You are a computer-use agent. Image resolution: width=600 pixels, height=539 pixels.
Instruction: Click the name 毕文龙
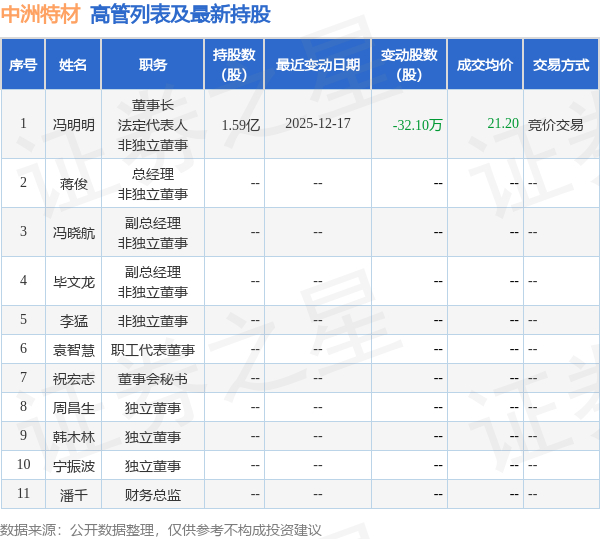pos(73,282)
